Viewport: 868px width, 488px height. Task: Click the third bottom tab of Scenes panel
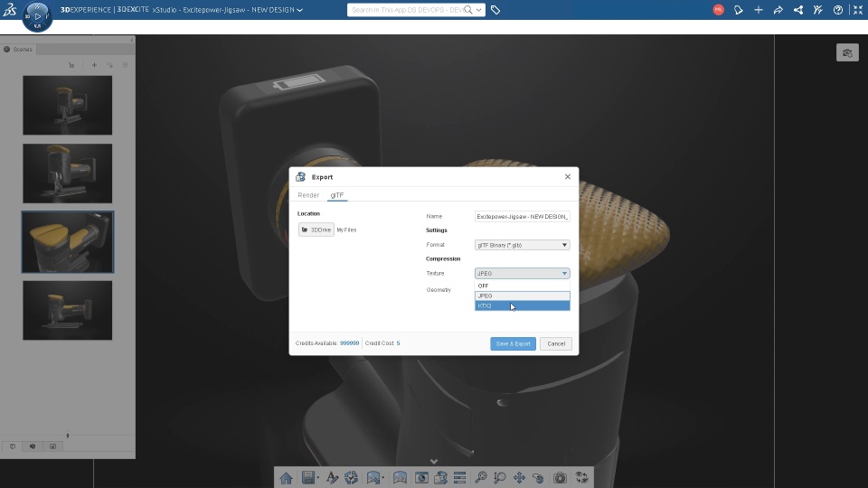[52, 446]
